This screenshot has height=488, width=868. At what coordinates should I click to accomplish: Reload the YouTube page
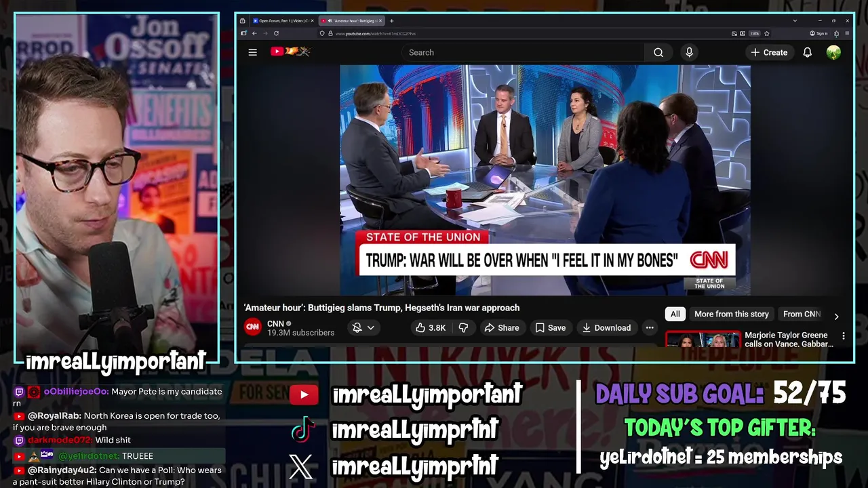pyautogui.click(x=276, y=33)
